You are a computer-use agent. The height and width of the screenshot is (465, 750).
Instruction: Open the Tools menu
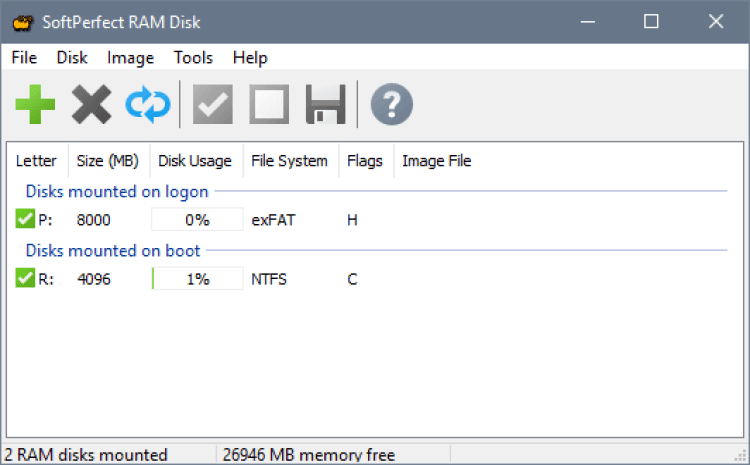pos(193,58)
